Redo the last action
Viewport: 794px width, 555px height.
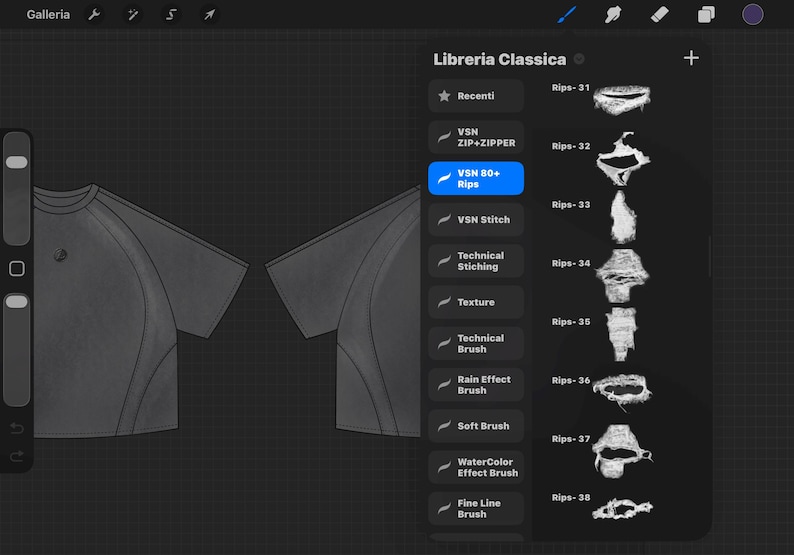pos(17,457)
